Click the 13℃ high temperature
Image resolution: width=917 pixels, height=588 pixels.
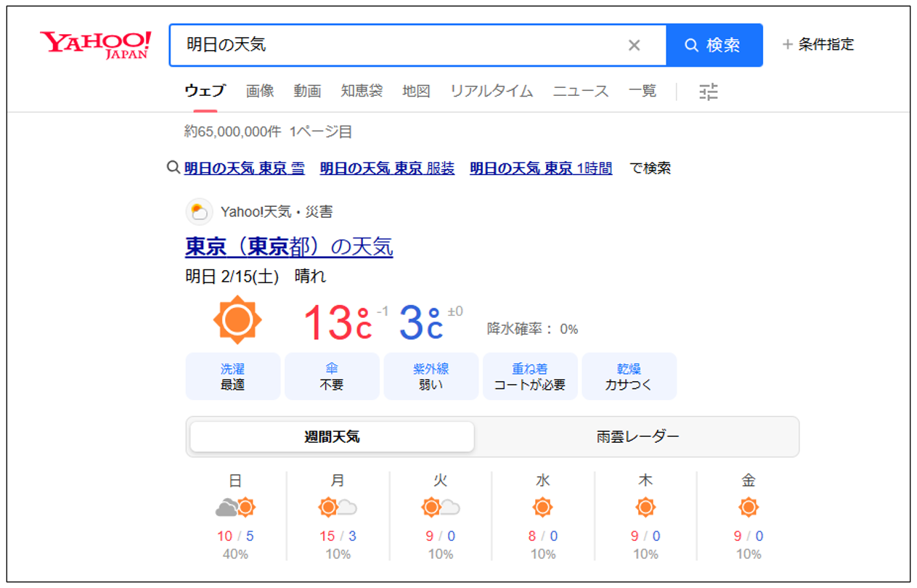338,322
